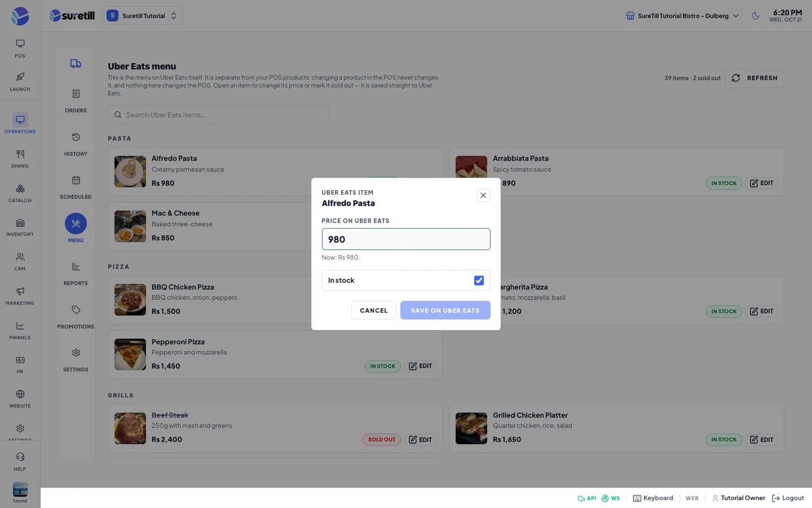Edit the Arrabbiata Pasta item
This screenshot has height=508, width=812.
tap(761, 183)
